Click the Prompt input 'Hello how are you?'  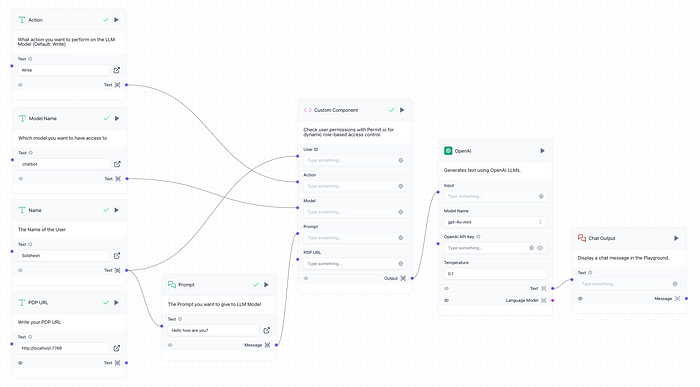click(x=213, y=330)
